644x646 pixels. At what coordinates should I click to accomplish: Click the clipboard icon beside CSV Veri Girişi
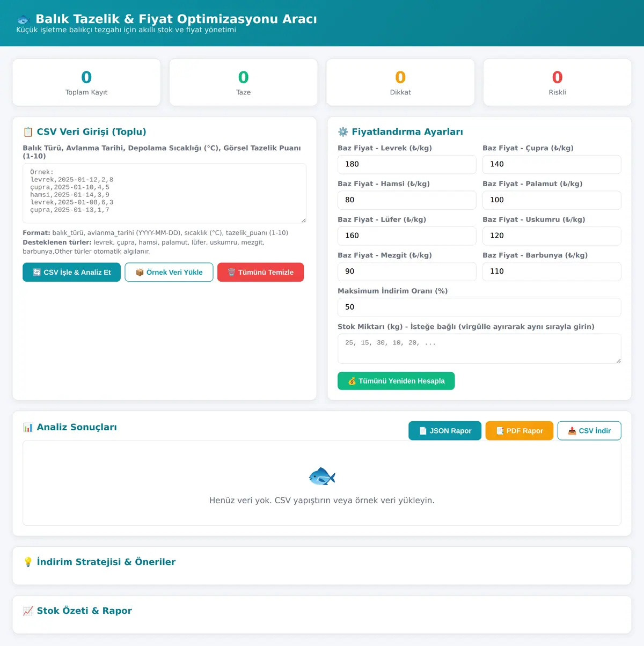(x=28, y=132)
